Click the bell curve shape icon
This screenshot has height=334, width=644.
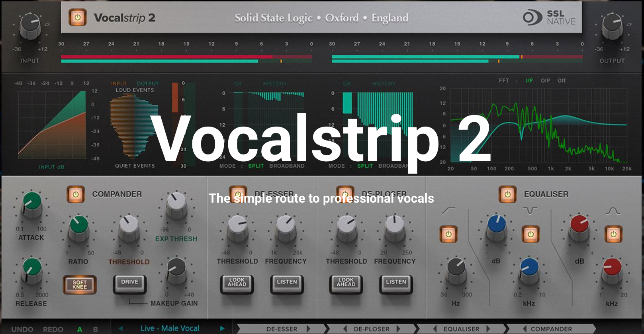613,211
